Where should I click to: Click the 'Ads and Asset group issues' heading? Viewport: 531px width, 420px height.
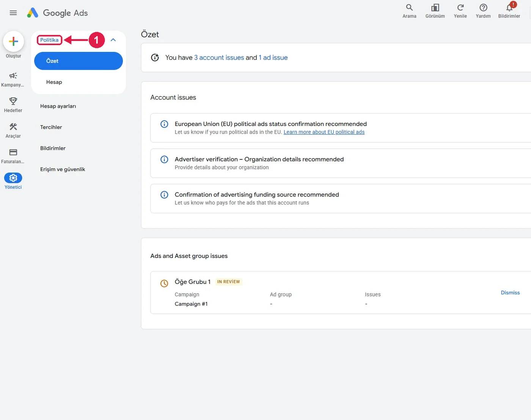click(189, 256)
